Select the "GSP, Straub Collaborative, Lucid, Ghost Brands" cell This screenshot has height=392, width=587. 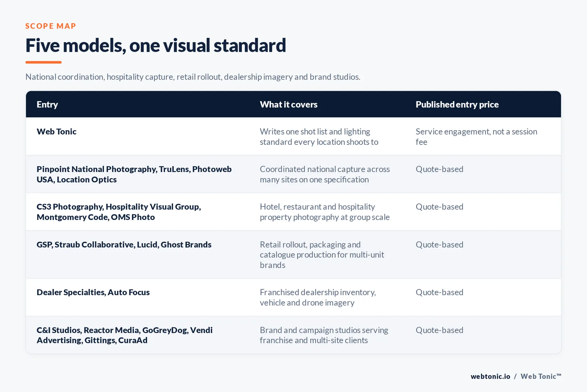tap(124, 245)
